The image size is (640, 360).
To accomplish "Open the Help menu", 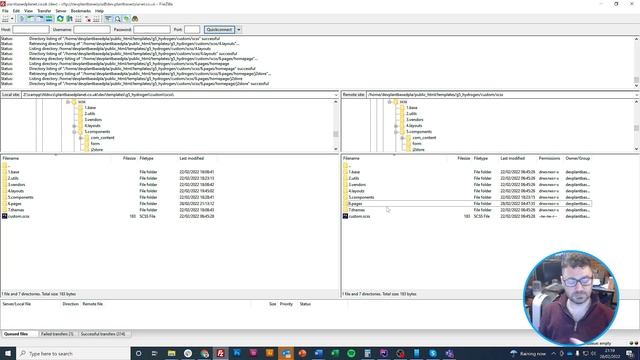I will point(99,11).
